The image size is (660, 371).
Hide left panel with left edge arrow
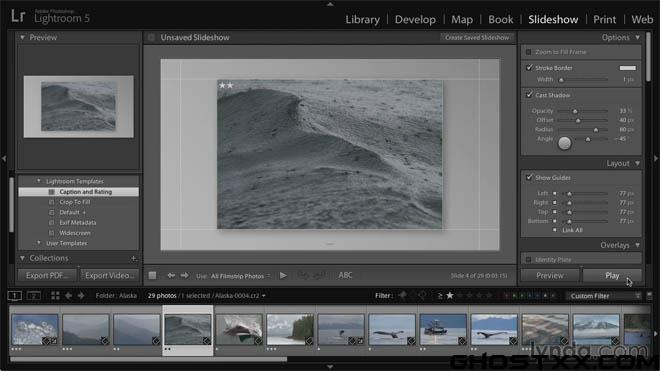pos(4,158)
